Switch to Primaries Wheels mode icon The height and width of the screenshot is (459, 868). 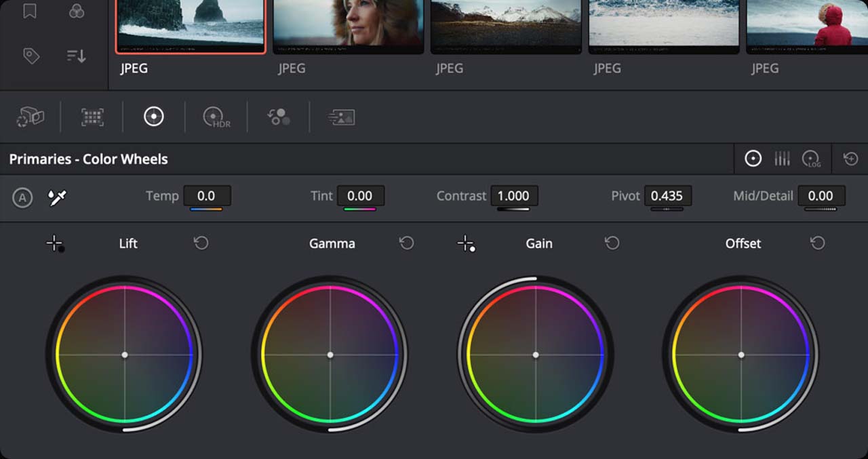(753, 159)
